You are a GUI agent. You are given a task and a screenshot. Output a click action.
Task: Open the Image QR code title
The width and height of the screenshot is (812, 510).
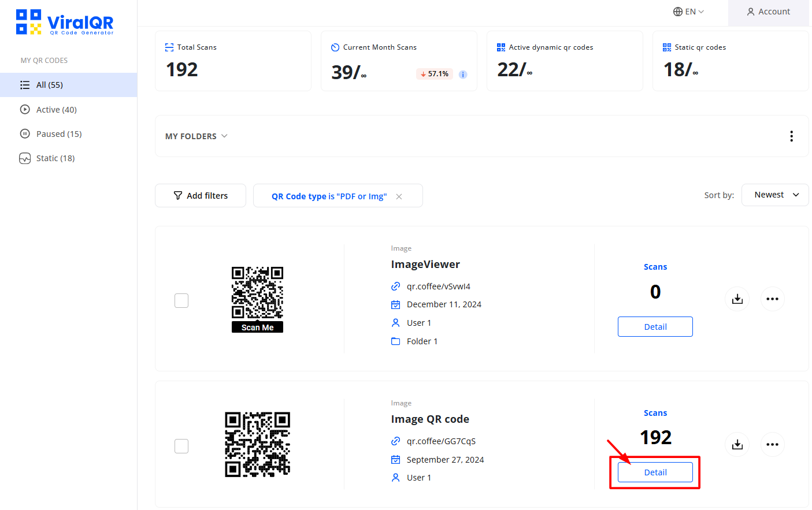(x=430, y=419)
